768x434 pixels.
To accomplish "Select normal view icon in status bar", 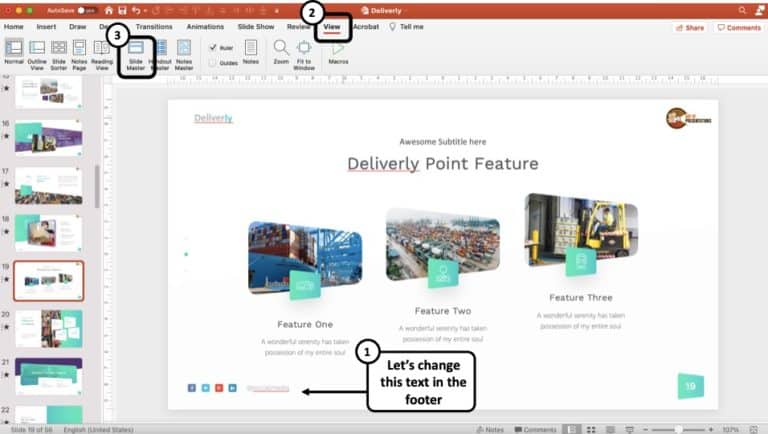I will [572, 429].
